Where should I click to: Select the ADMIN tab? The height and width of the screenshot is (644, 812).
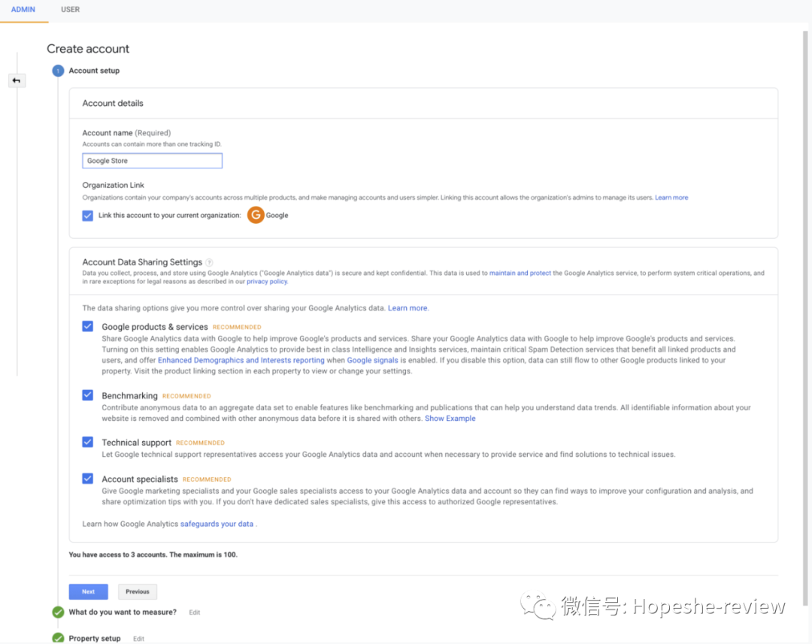point(23,10)
